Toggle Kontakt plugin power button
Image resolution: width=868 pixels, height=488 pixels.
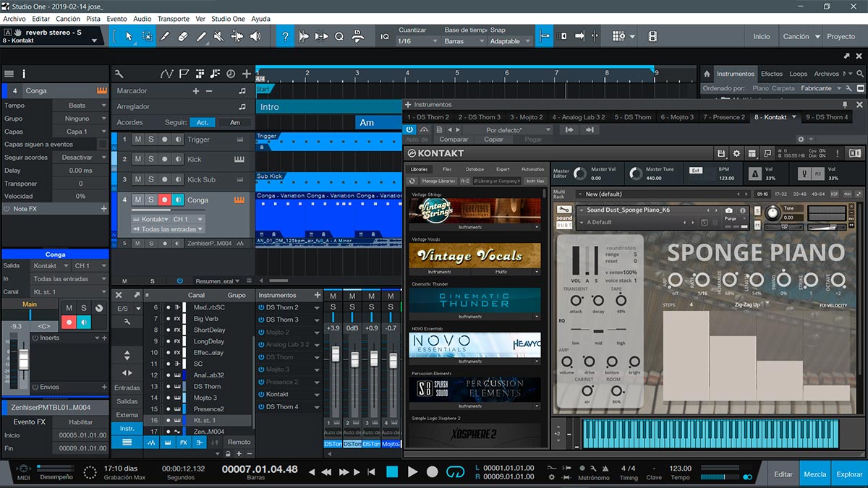click(410, 129)
